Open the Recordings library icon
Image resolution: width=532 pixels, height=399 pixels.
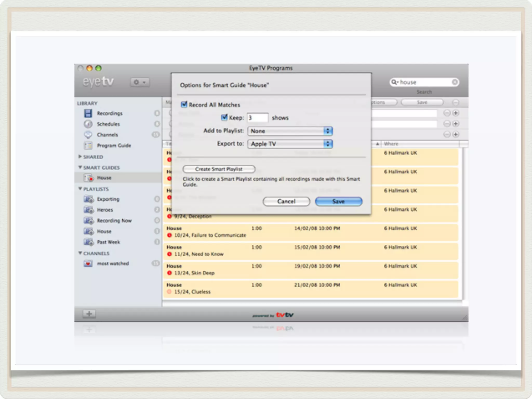(x=88, y=113)
